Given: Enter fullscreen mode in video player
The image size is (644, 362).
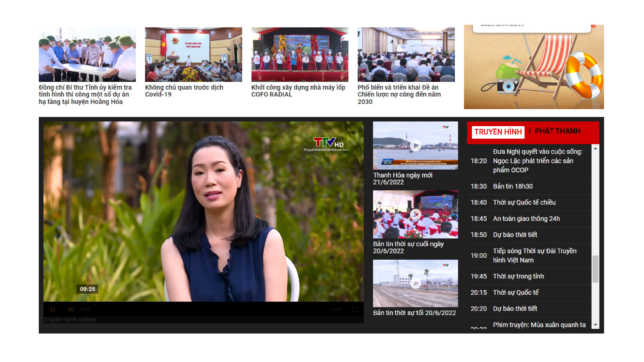Looking at the screenshot, I should [355, 309].
